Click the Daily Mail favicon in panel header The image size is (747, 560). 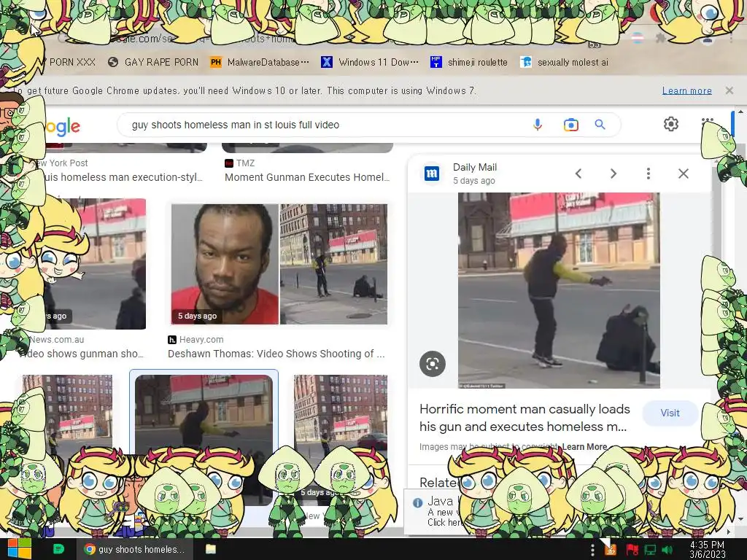[432, 174]
